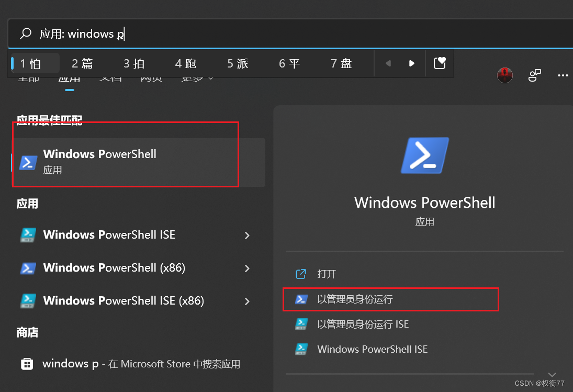Click the icon beside 以管理员身份运行 ISE
The width and height of the screenshot is (573, 392).
(x=301, y=324)
